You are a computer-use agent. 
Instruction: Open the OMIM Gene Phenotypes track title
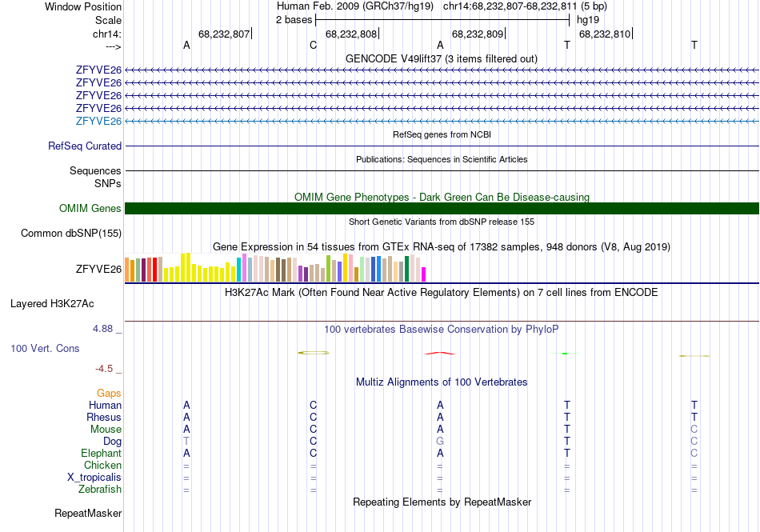pos(442,197)
